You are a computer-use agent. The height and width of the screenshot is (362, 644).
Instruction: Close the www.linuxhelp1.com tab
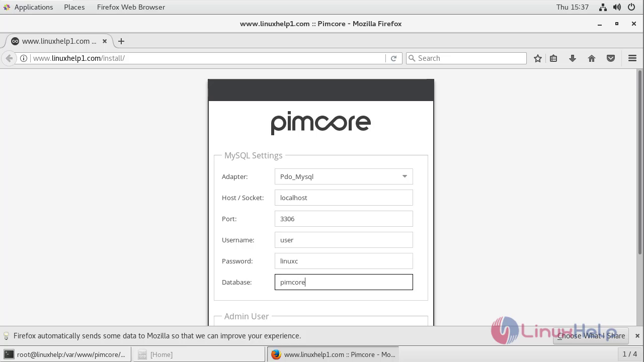pos(105,41)
